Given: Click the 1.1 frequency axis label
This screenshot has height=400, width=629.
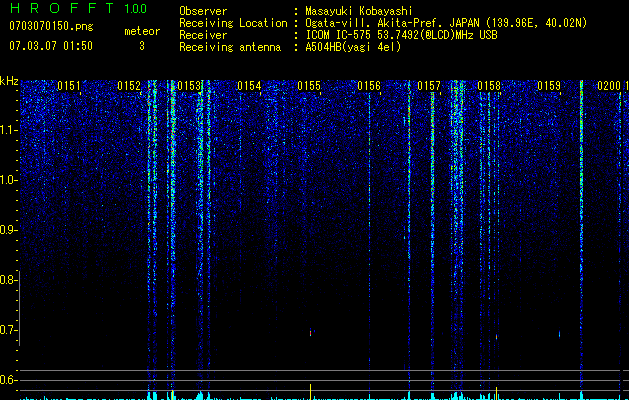Looking at the screenshot, I should 7,130.
